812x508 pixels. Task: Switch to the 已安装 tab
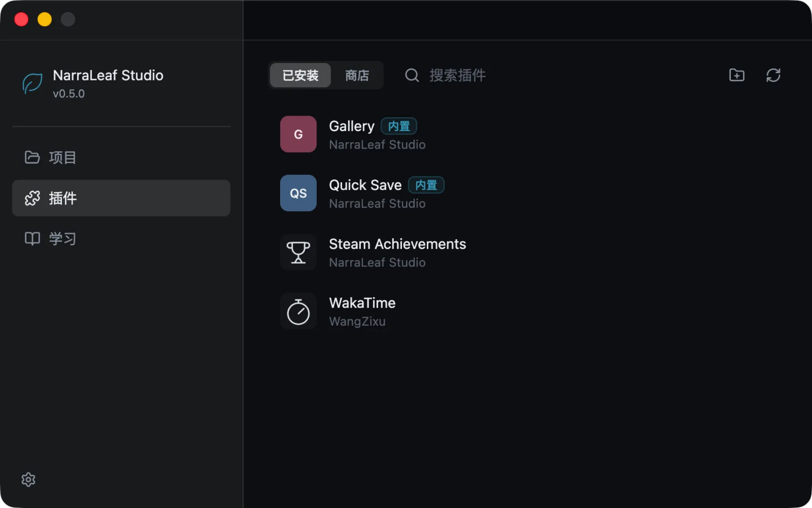pyautogui.click(x=300, y=75)
